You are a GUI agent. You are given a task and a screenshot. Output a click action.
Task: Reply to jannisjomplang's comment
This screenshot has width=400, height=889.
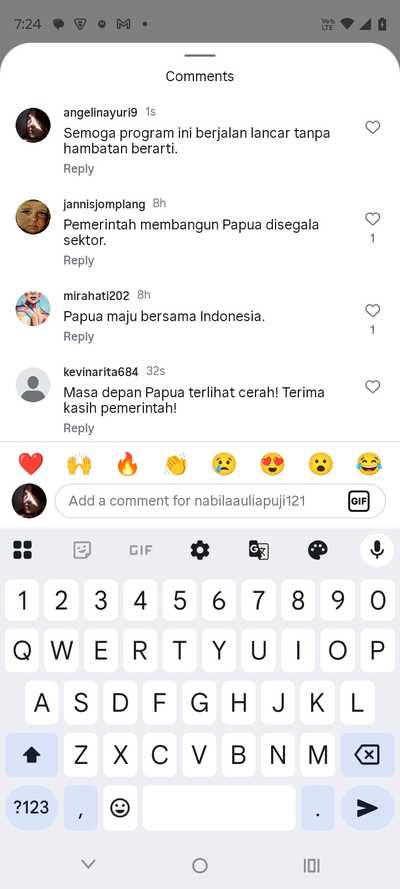(79, 260)
